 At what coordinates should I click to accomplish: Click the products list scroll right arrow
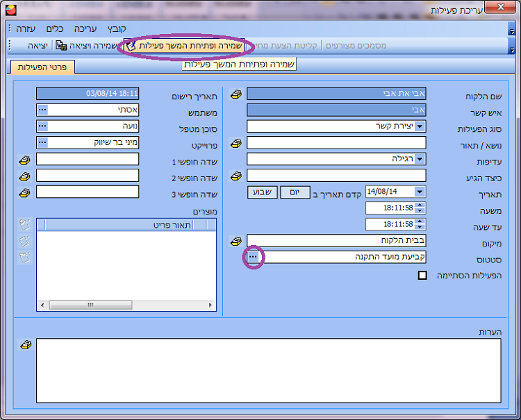coord(210,305)
